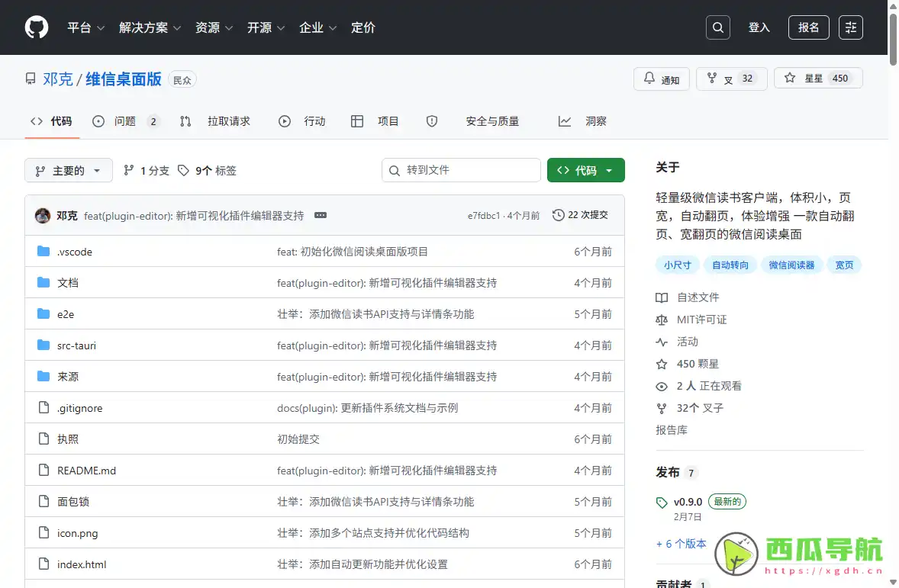Expand the 资源 menu
The height and width of the screenshot is (588, 899).
(x=214, y=27)
